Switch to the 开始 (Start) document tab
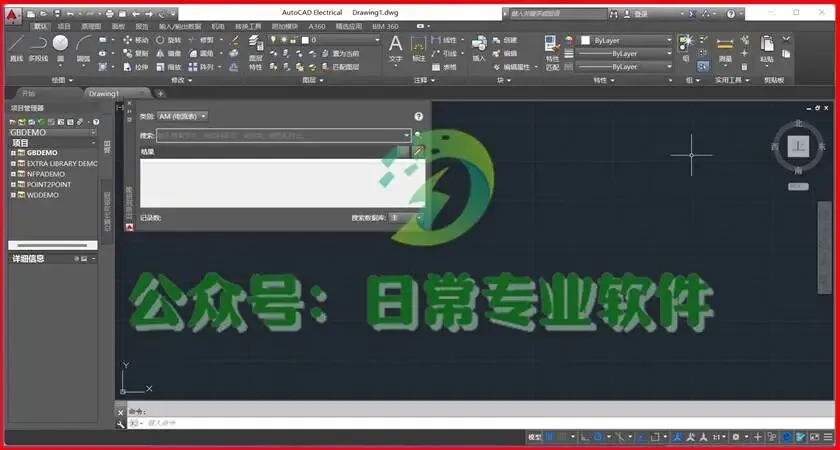 (48, 93)
